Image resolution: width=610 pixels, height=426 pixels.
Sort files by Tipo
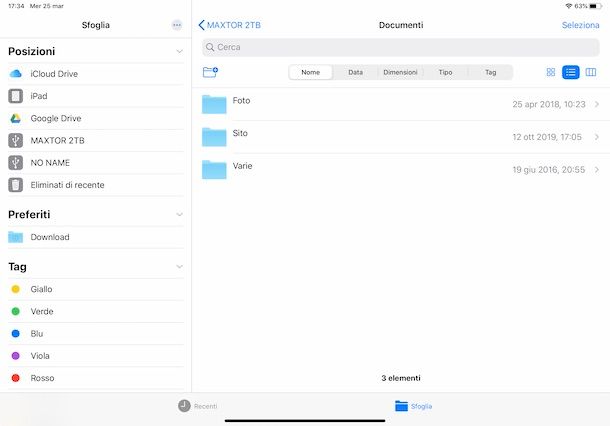coord(445,72)
